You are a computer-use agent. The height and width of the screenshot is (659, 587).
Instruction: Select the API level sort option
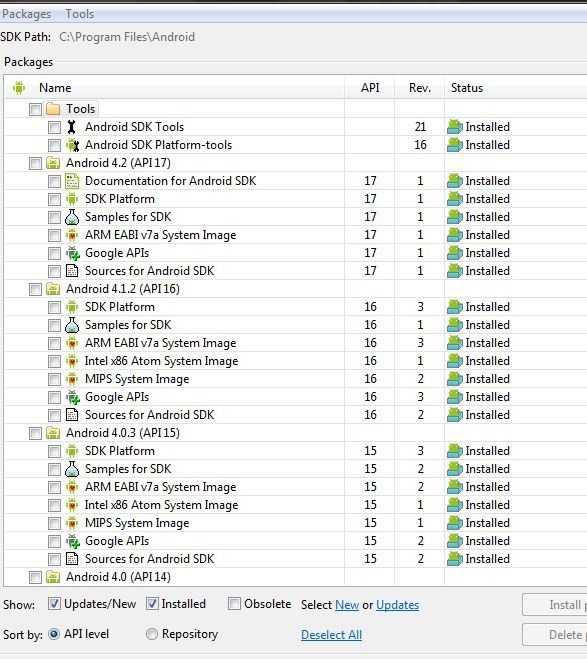click(x=54, y=634)
